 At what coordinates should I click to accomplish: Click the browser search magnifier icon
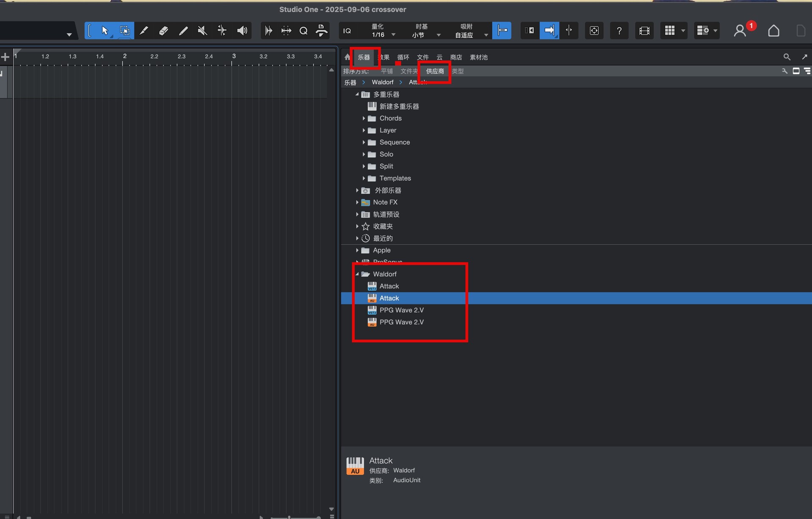[x=787, y=57]
